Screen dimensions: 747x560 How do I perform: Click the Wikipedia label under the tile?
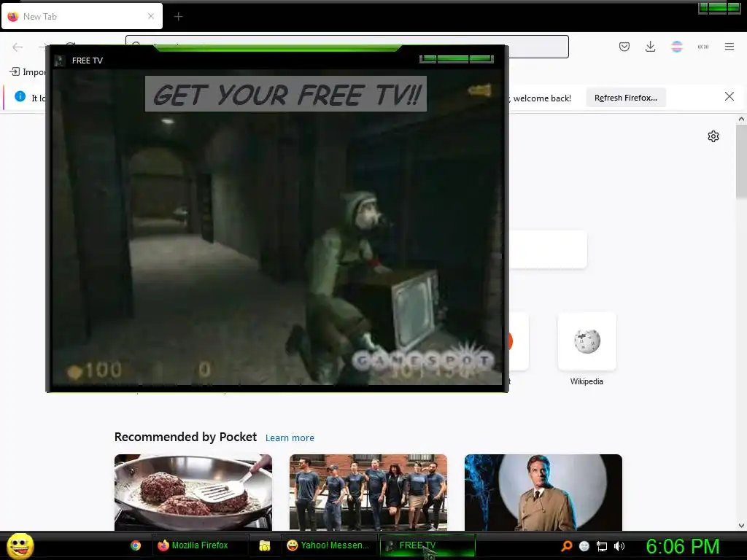coord(587,381)
